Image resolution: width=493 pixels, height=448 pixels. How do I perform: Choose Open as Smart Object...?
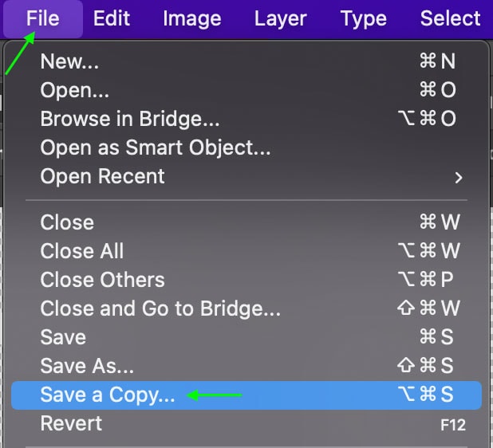coord(155,147)
